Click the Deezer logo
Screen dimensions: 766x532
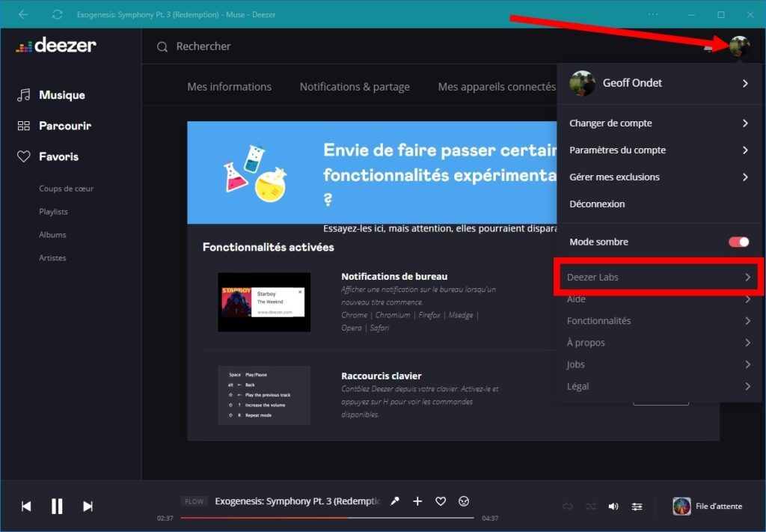point(55,46)
